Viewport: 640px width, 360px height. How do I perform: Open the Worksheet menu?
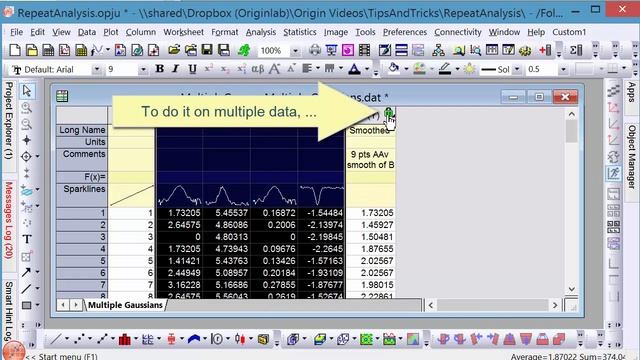coord(183,32)
